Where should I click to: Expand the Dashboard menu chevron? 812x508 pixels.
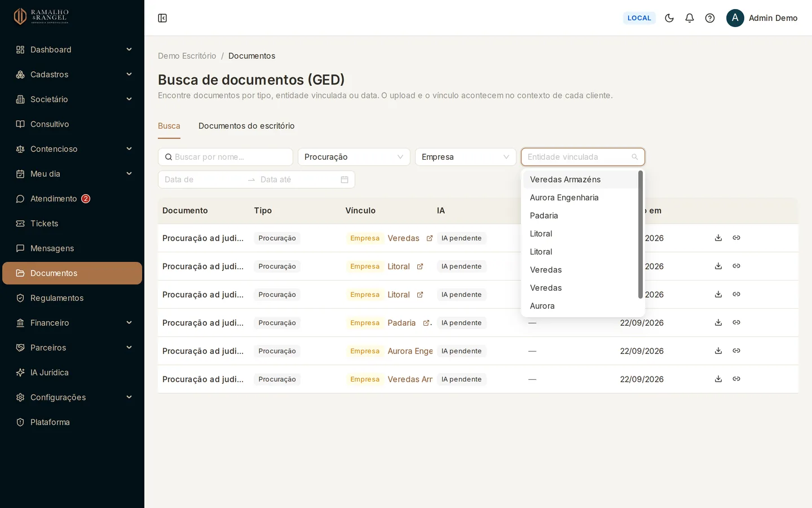129,50
